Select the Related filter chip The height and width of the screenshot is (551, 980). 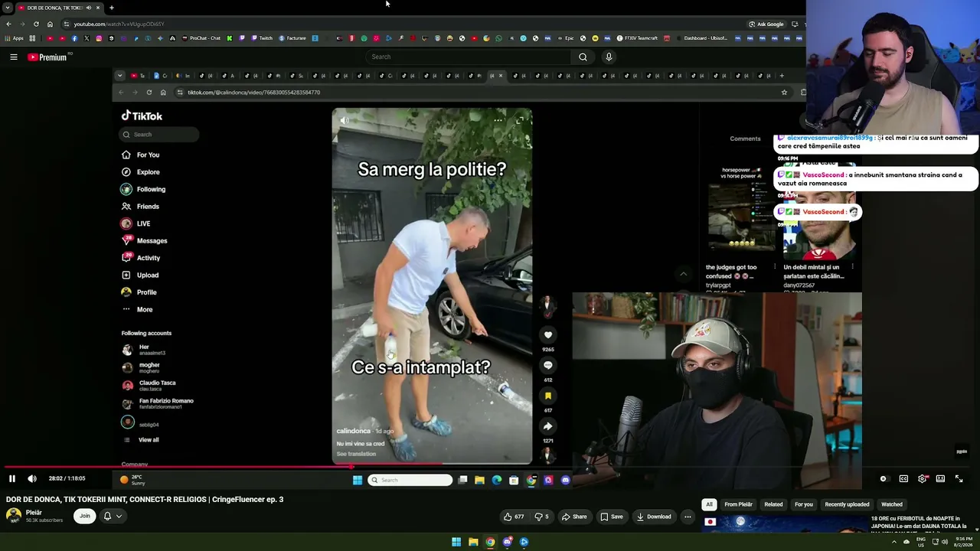(773, 504)
